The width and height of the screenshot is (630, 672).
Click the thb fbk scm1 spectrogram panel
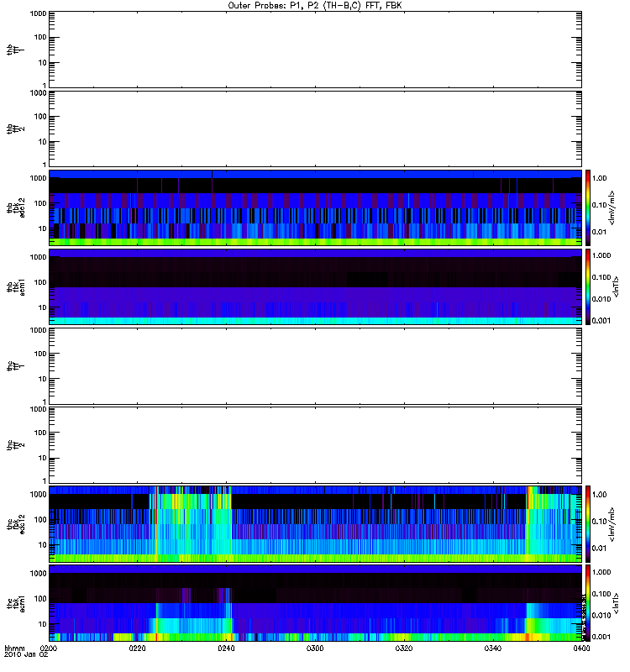click(x=315, y=286)
